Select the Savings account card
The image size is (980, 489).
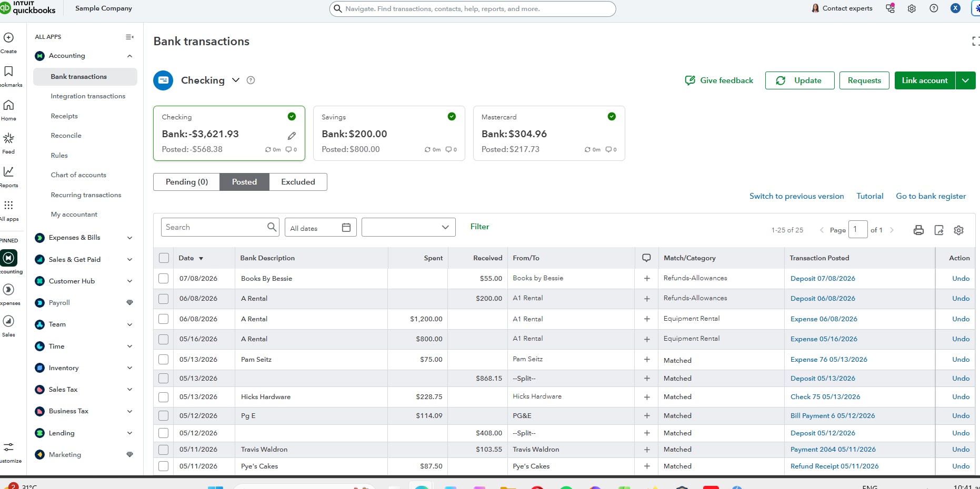[x=389, y=134]
